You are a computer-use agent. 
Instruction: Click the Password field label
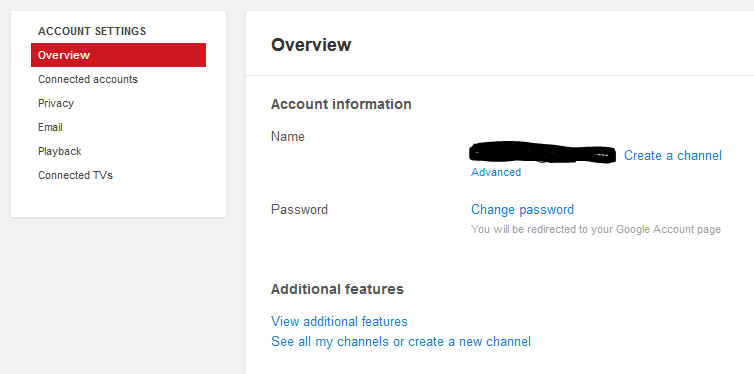click(299, 210)
